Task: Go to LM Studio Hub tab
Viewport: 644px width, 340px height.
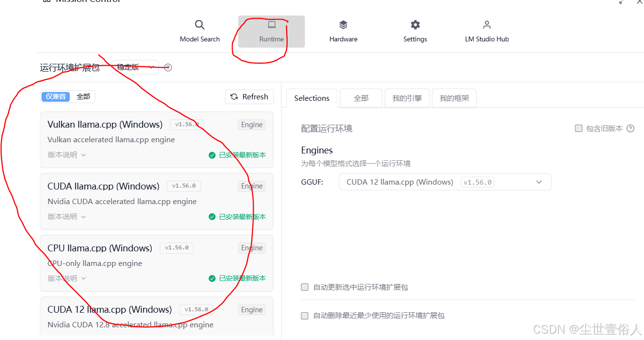Action: pyautogui.click(x=487, y=32)
